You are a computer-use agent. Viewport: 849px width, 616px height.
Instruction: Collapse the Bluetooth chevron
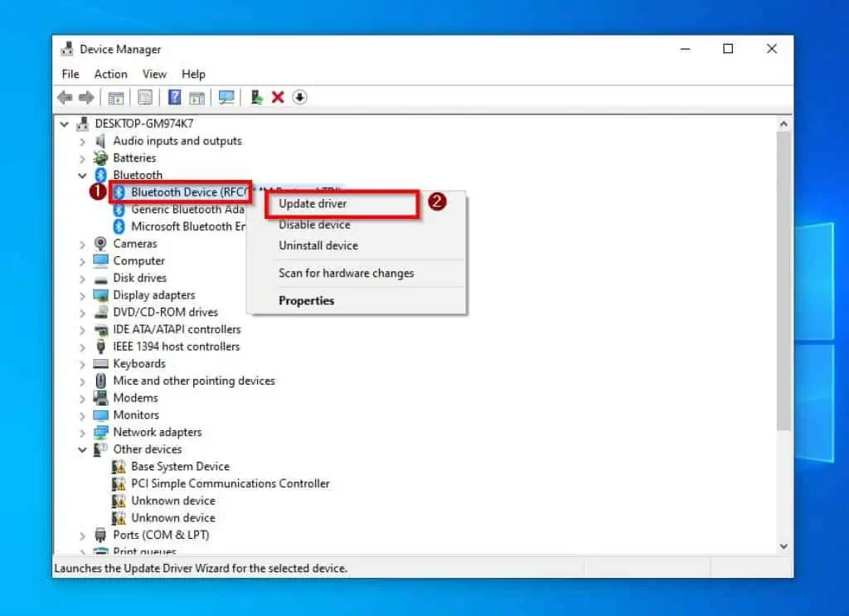click(82, 176)
